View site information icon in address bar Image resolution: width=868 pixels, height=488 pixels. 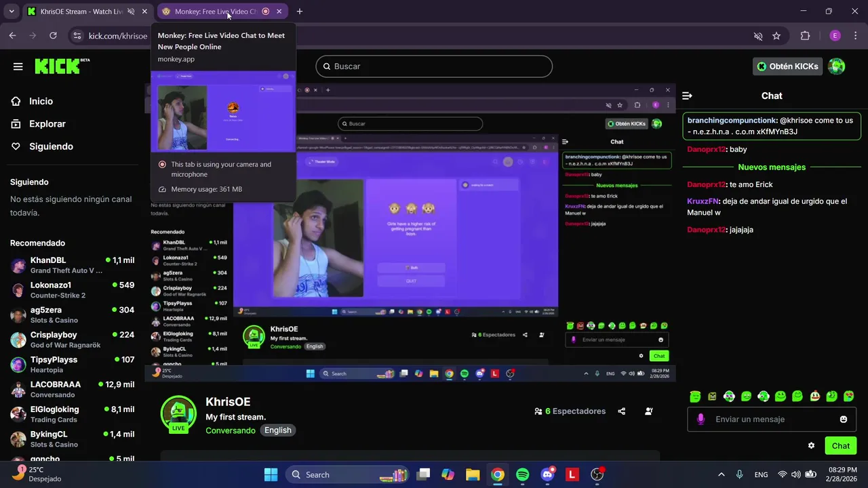tap(77, 36)
